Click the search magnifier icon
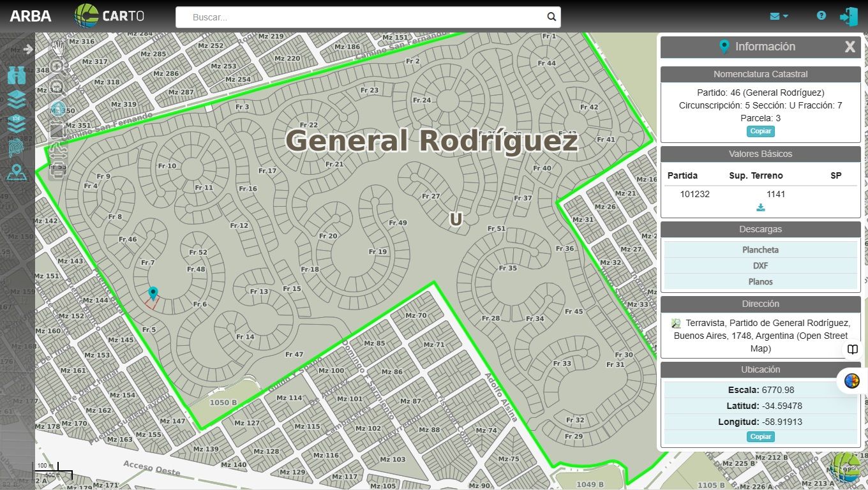Viewport: 868px width, 490px height. [x=551, y=17]
